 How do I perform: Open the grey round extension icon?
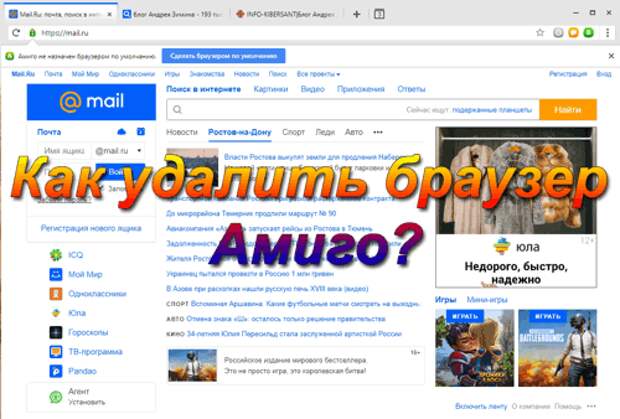click(558, 33)
